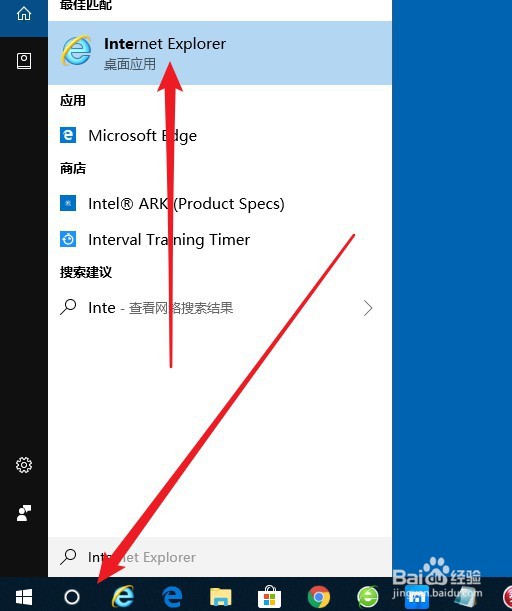
Task: Click the 桌面应用 subtitle under Internet Explorer
Action: (x=130, y=64)
